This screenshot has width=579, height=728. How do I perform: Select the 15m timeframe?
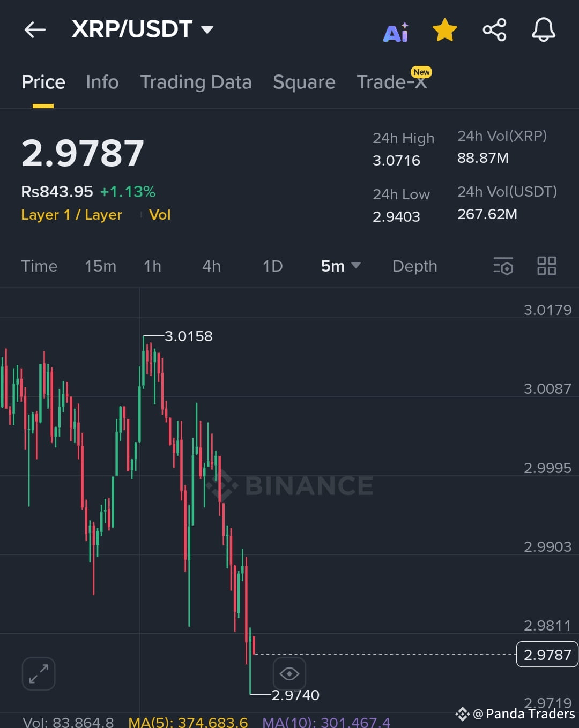point(100,266)
